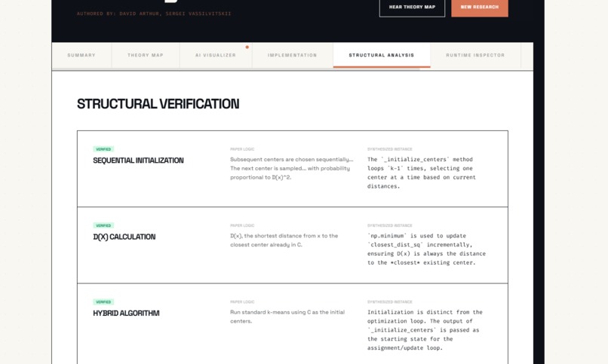This screenshot has width=608, height=364.
Task: Click Paper Logic label in D(X) Calculation row
Action: pyautogui.click(x=242, y=225)
